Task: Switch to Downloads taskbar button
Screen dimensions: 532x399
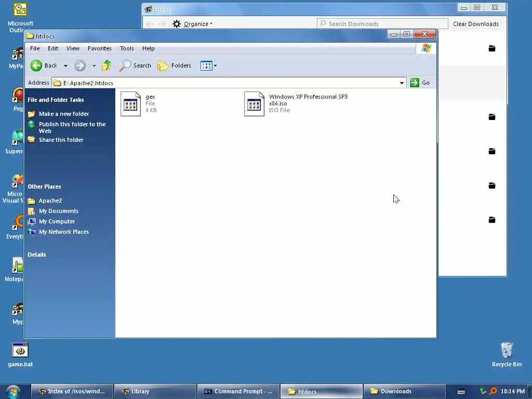Action: tap(404, 391)
